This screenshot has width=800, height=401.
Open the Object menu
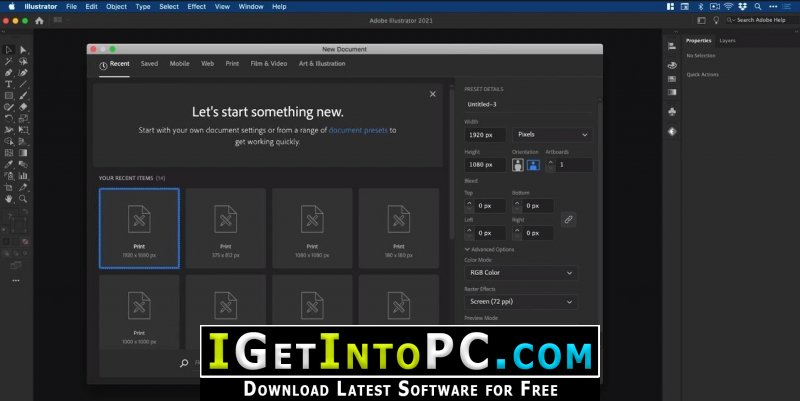(x=116, y=7)
